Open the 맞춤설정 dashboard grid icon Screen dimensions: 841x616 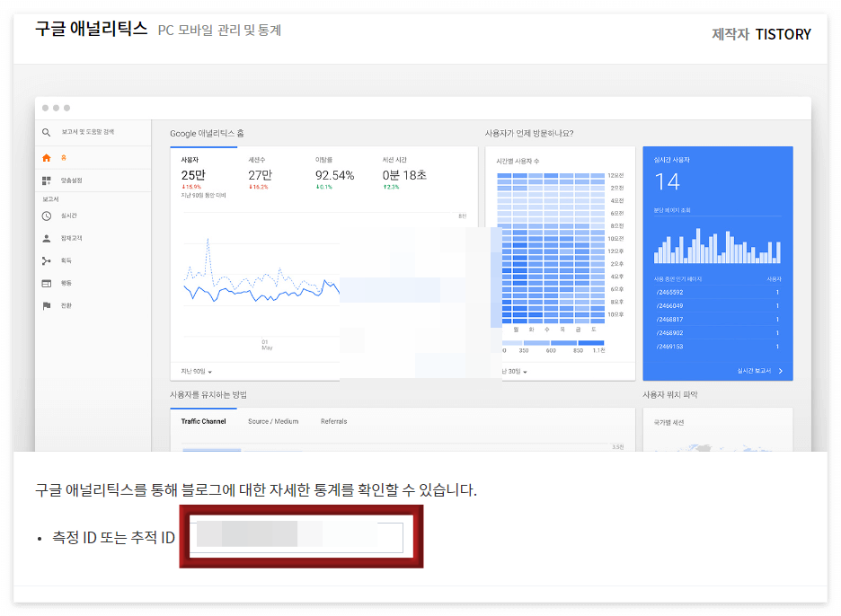coord(47,180)
